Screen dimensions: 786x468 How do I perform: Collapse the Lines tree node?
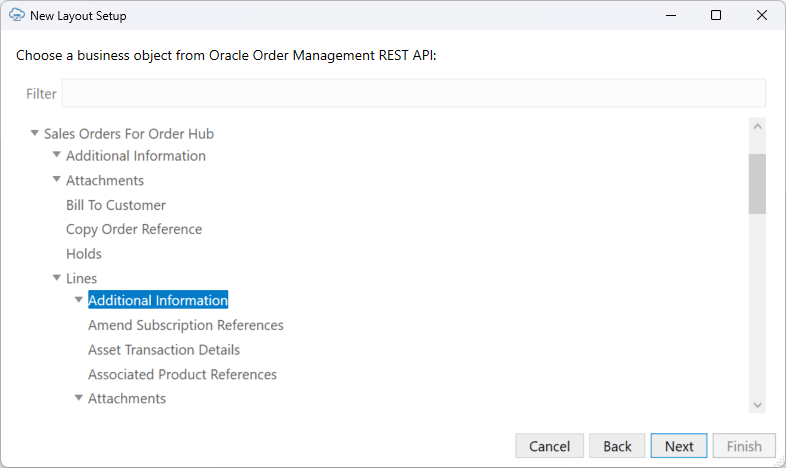57,278
